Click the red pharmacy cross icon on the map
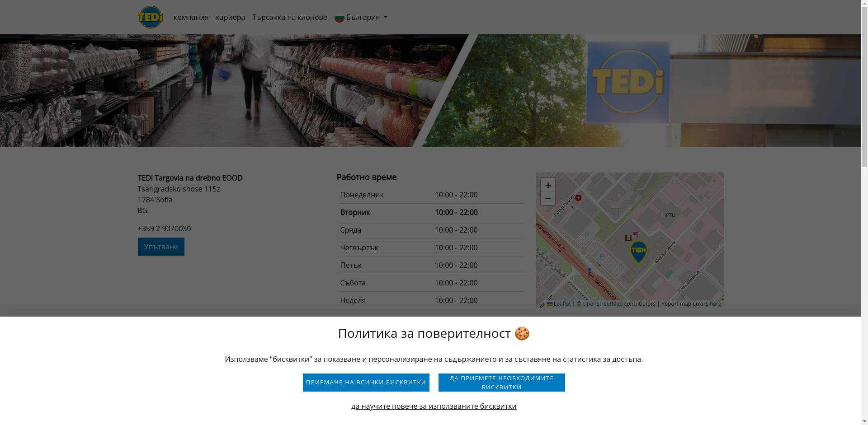The image size is (868, 425). click(578, 198)
